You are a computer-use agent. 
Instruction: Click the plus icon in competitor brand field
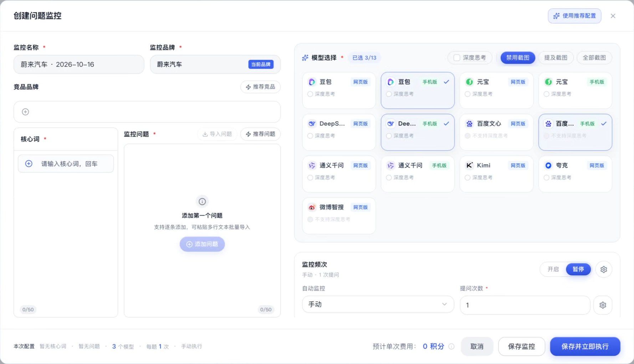[25, 112]
